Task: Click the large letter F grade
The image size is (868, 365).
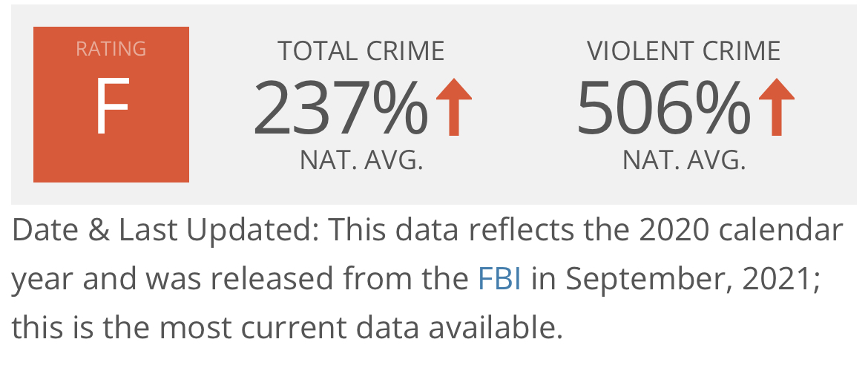Action: point(112,106)
